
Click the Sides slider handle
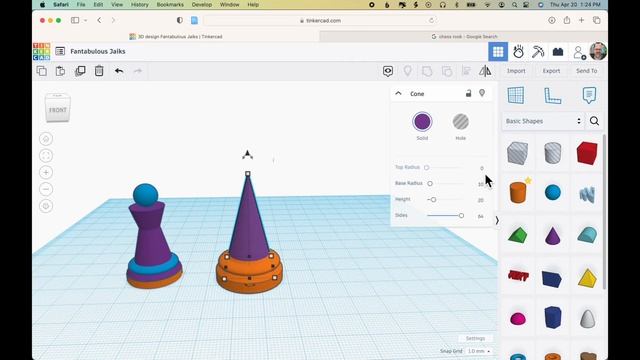pyautogui.click(x=461, y=216)
